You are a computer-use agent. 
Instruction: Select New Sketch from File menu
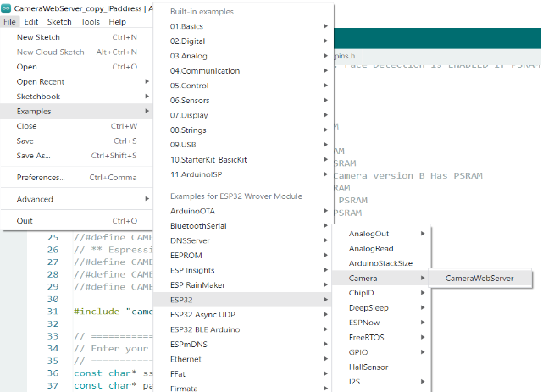[37, 37]
